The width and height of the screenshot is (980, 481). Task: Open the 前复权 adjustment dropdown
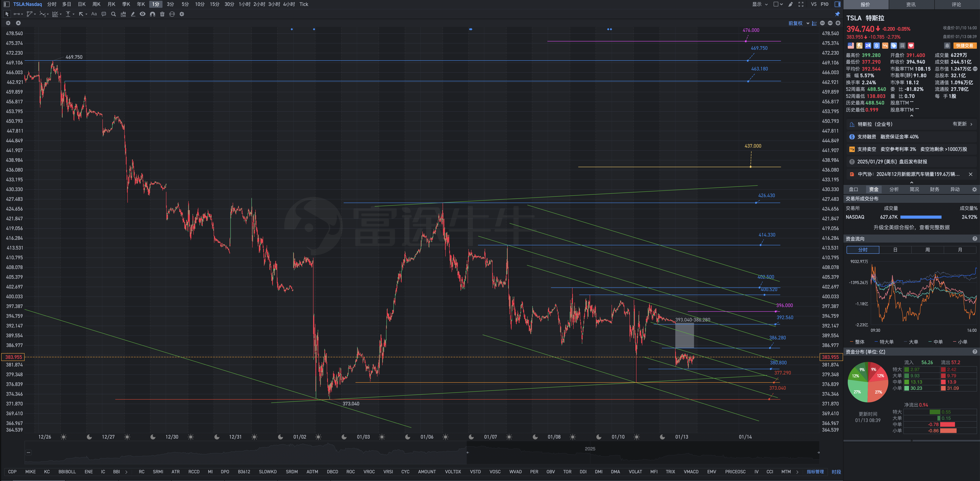pyautogui.click(x=799, y=23)
